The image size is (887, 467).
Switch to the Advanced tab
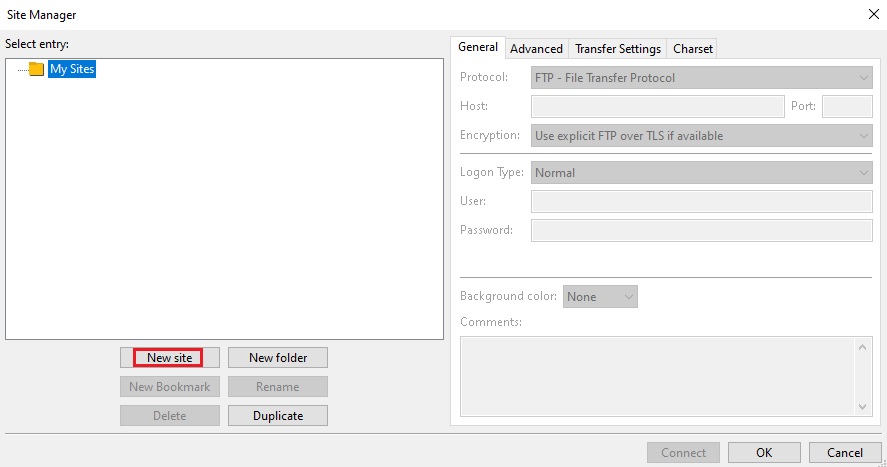[x=537, y=49]
